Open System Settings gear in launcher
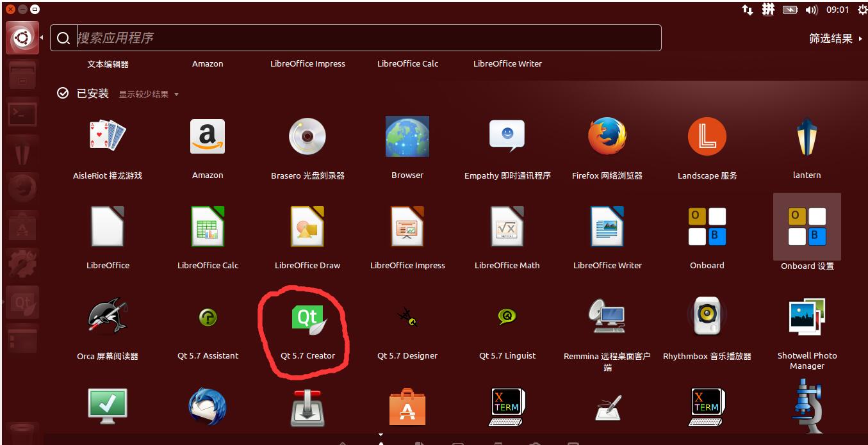The width and height of the screenshot is (868, 445). 22,263
